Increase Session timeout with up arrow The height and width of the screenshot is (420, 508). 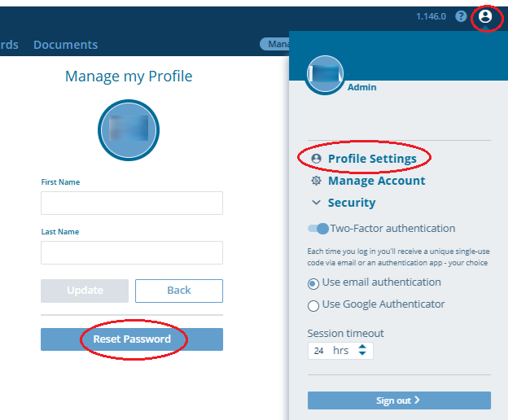tap(363, 347)
